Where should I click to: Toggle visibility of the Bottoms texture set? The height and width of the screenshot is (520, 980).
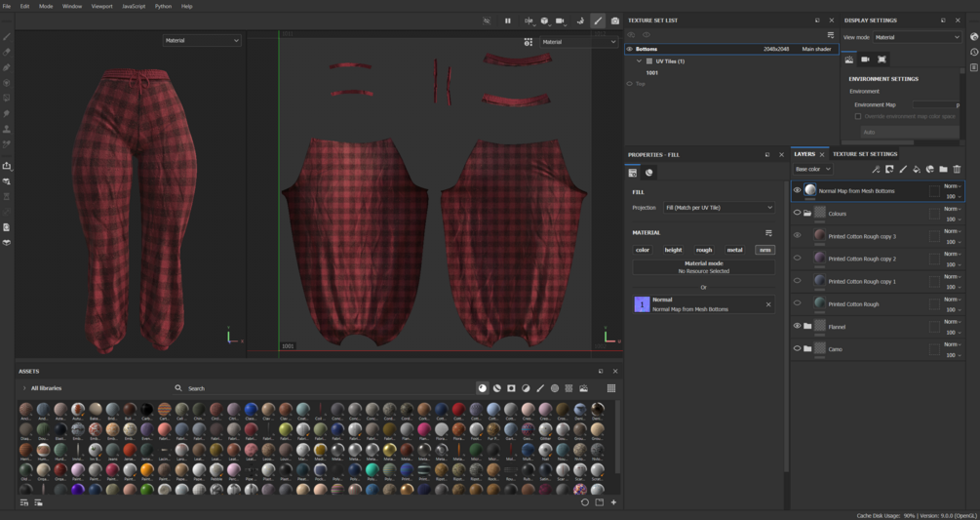click(x=630, y=49)
